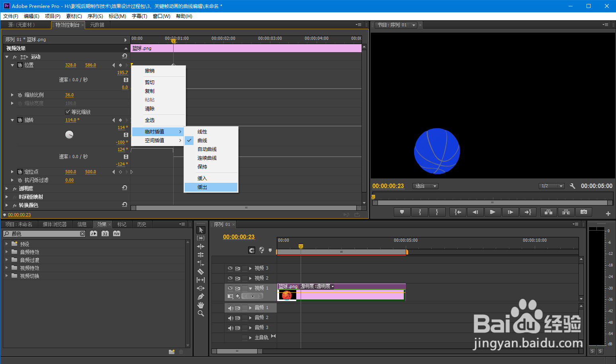Viewport: 616px width, 364px height.
Task: Collapse the 位置 property
Action: 12,65
